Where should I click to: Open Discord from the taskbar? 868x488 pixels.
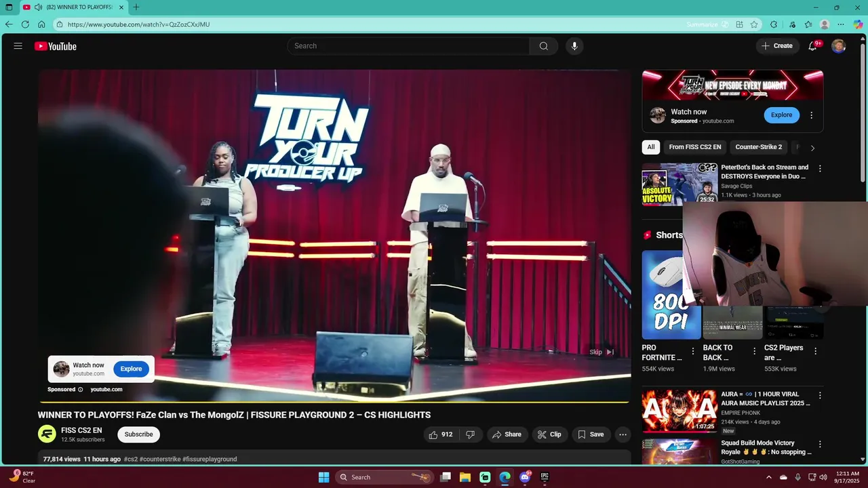pyautogui.click(x=525, y=477)
